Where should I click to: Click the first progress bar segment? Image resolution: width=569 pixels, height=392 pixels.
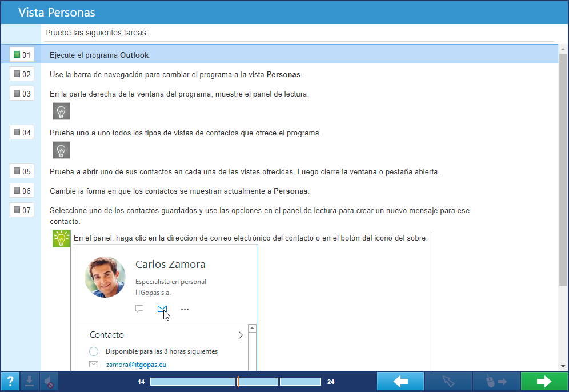click(x=193, y=382)
